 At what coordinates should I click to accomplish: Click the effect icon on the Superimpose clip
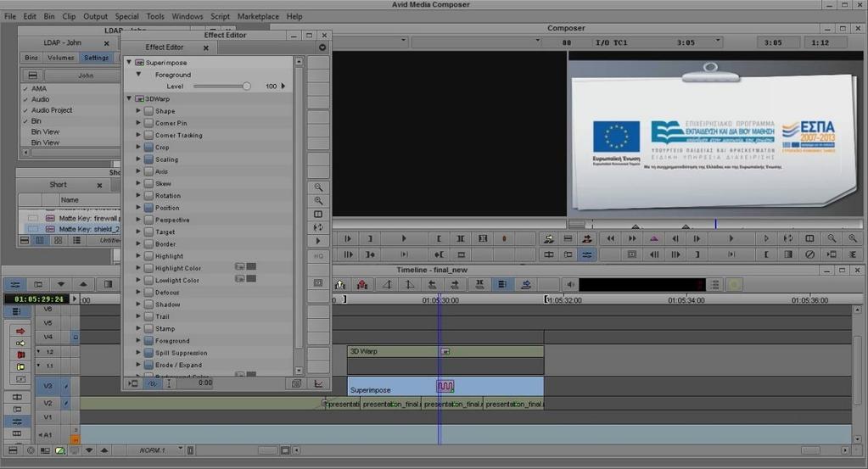pyautogui.click(x=445, y=386)
